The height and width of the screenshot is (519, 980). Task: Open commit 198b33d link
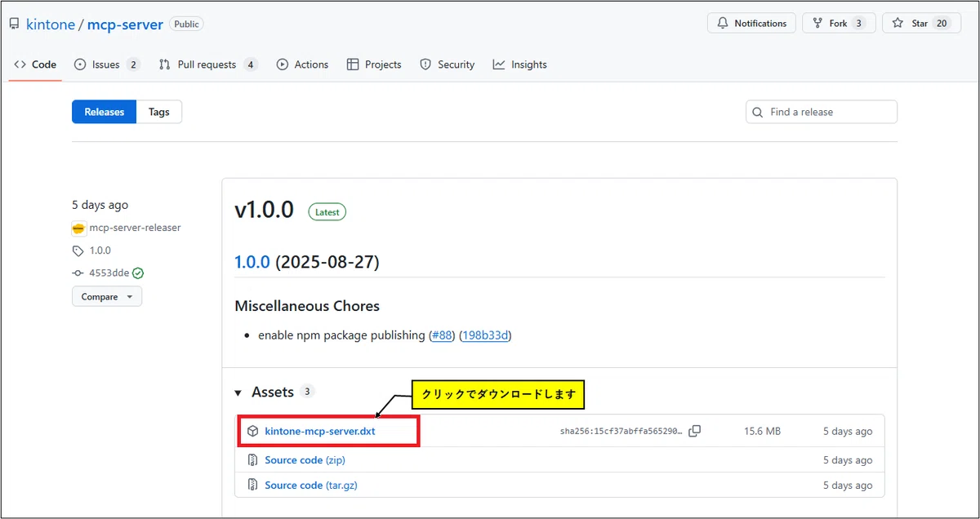(485, 335)
